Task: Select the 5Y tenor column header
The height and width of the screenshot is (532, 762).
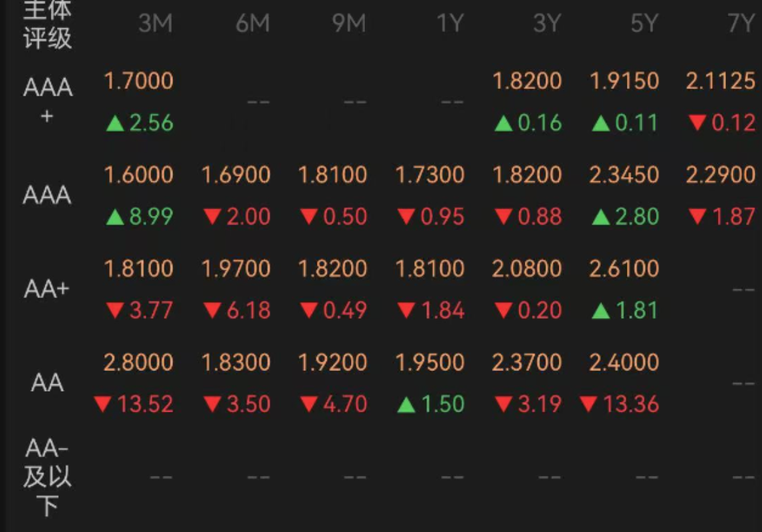Action: pos(644,24)
